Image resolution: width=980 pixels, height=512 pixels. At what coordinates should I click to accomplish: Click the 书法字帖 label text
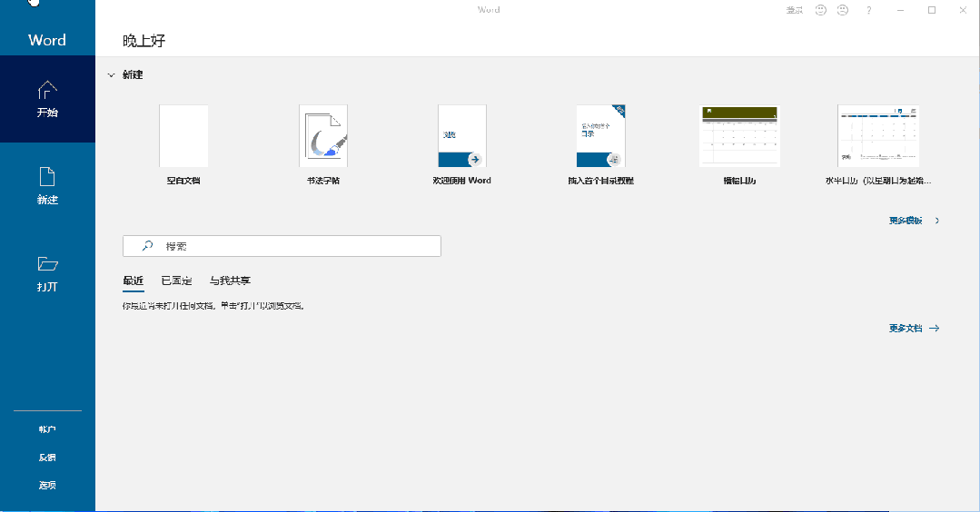(x=323, y=181)
